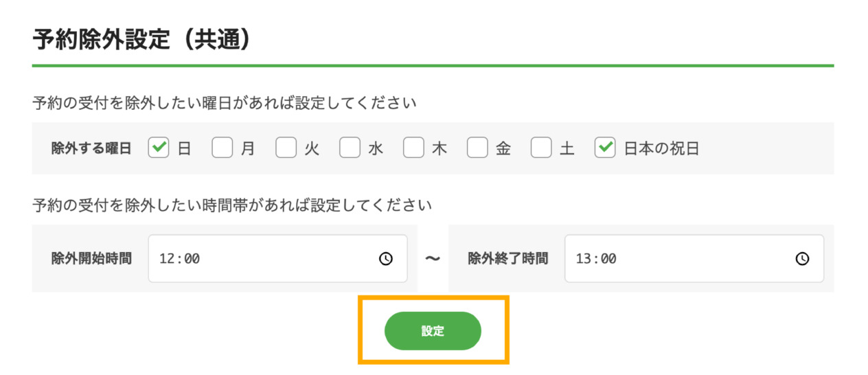The height and width of the screenshot is (375, 868).
Task: Open the clock picker for 除外開始時間
Action: [x=386, y=259]
